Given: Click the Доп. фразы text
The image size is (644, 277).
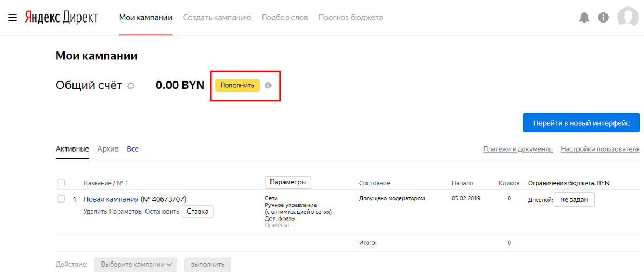Looking at the screenshot, I should tap(279, 219).
